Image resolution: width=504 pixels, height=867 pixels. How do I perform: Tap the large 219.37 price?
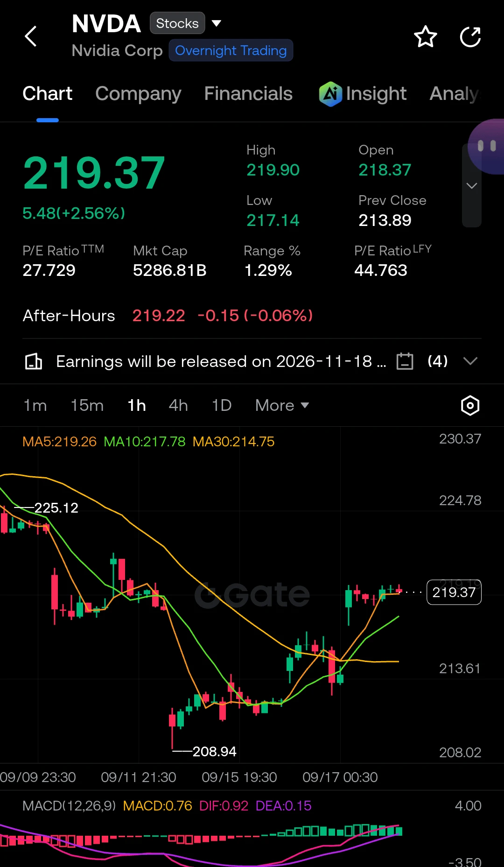click(94, 173)
